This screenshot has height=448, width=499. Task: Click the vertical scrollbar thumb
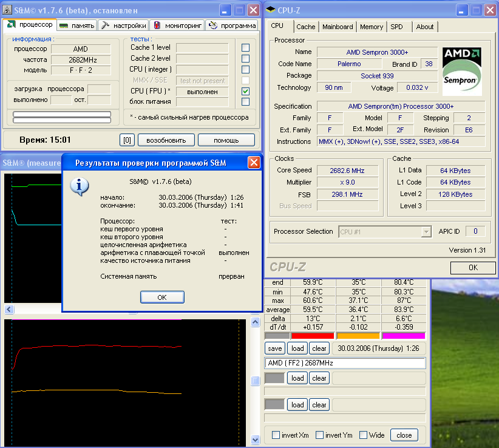(x=255, y=381)
